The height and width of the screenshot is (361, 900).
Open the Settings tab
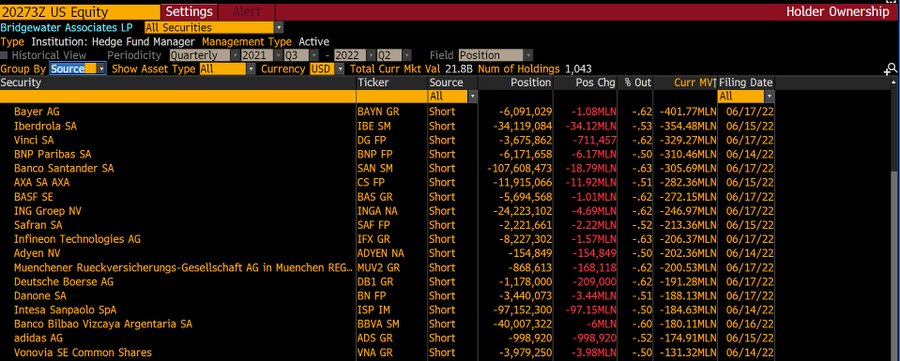coord(189,11)
